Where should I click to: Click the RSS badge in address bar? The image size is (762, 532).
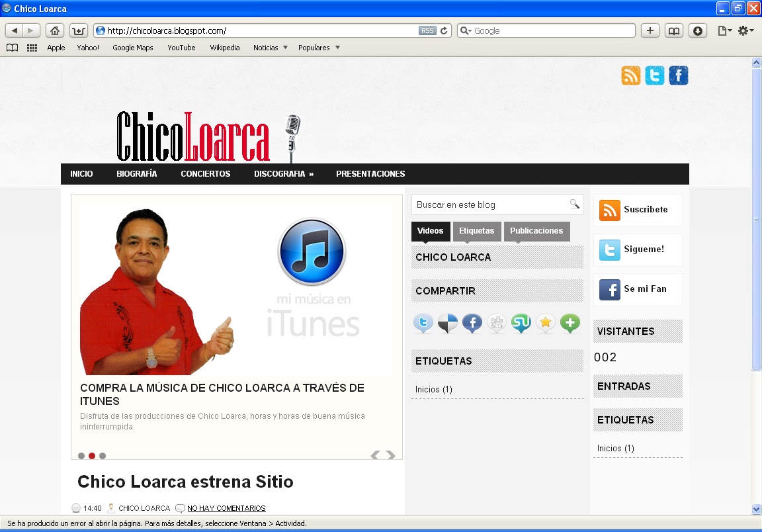click(x=427, y=30)
